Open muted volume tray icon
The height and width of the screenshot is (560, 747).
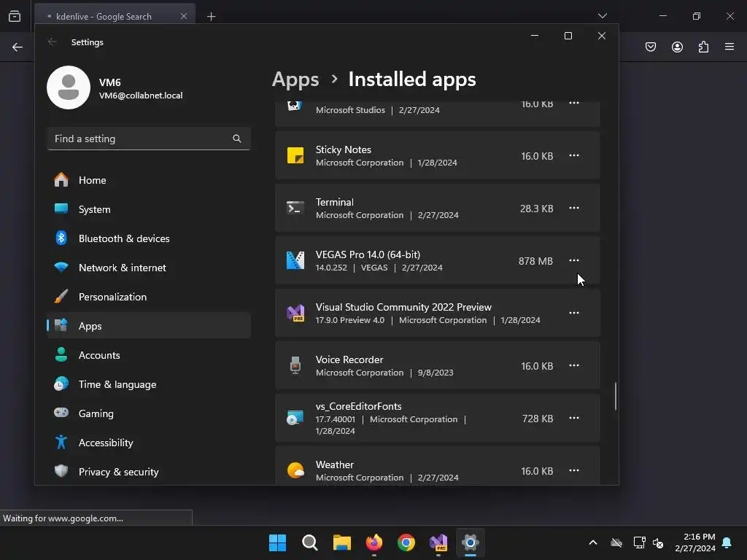[659, 542]
